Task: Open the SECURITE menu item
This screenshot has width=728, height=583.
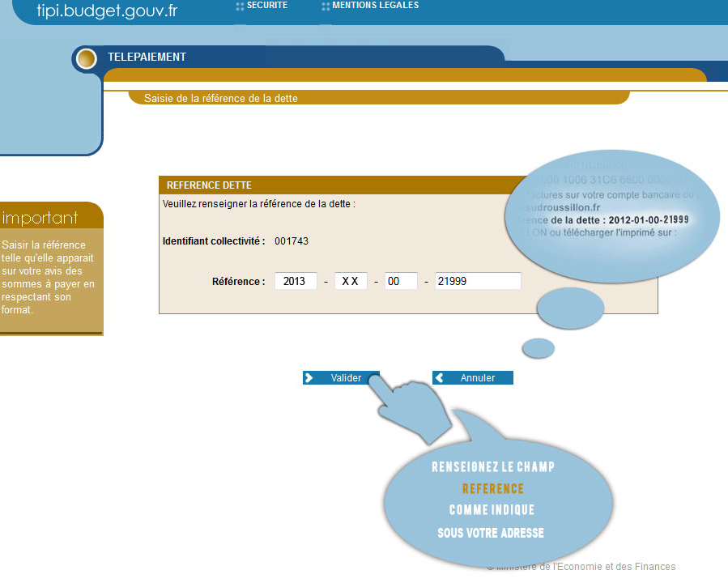Action: pos(266,6)
